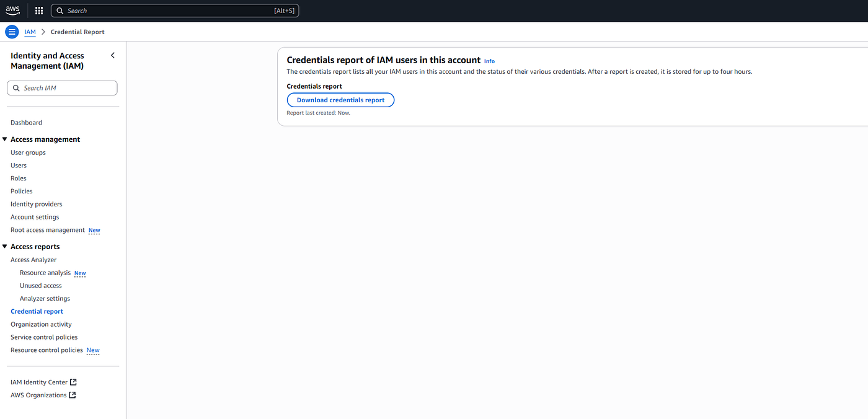The image size is (868, 419).
Task: Open Unused access
Action: pyautogui.click(x=41, y=286)
